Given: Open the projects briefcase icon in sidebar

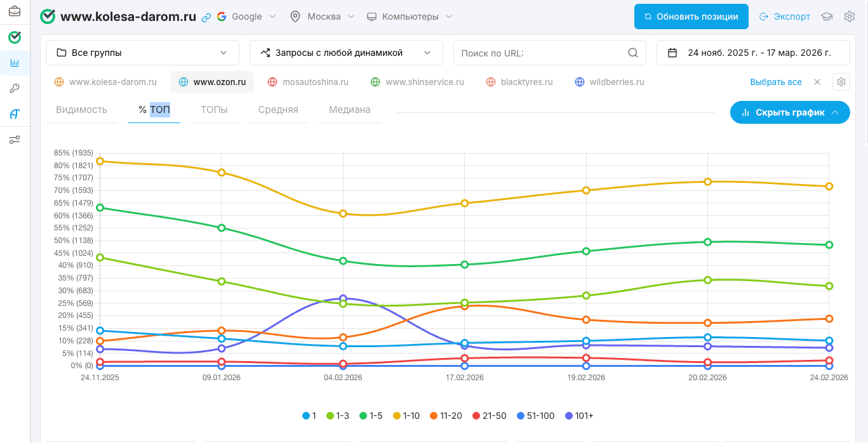Looking at the screenshot, I should pyautogui.click(x=14, y=10).
